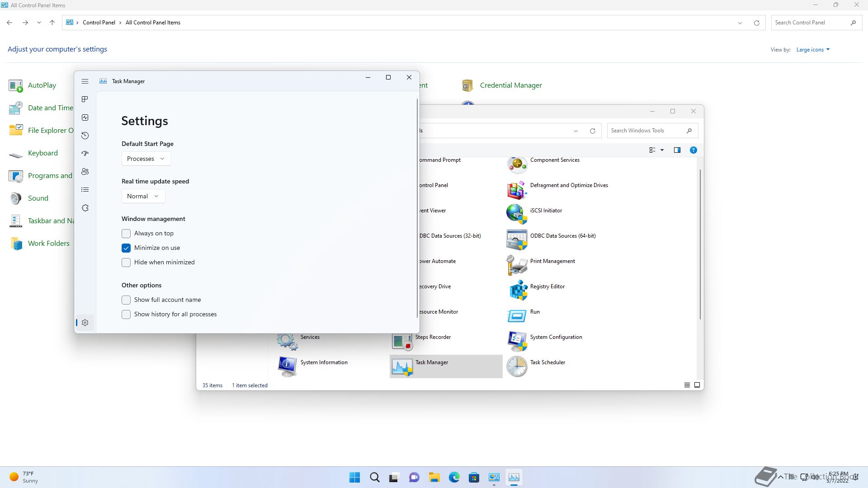This screenshot has width=868, height=488.
Task: Open Default Start Page Processes dropdown
Action: click(146, 159)
